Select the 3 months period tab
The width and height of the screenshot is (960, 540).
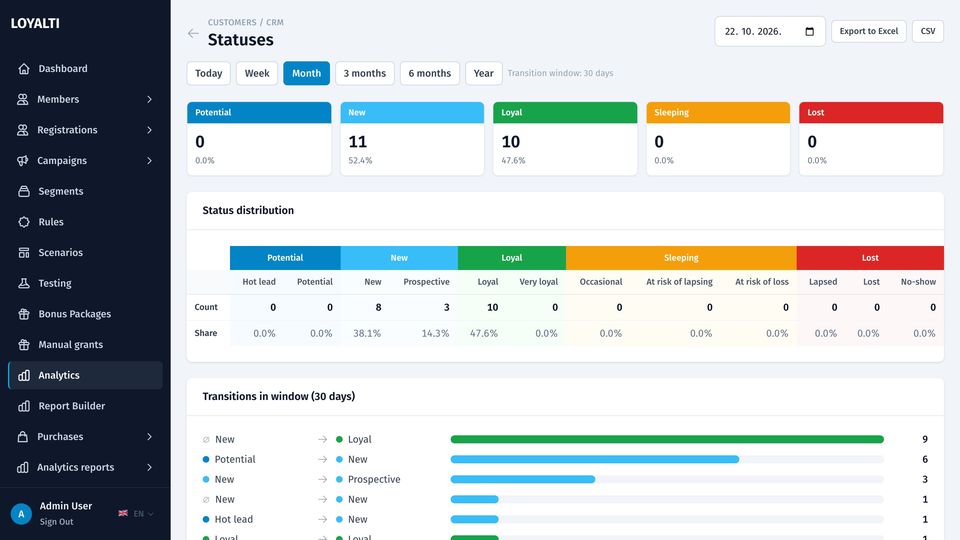click(365, 73)
